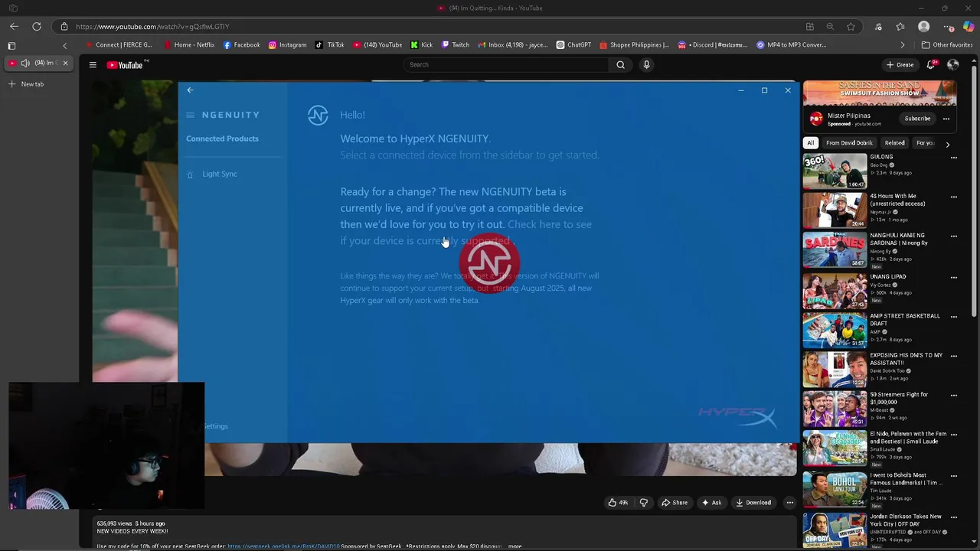980x551 pixels.
Task: Open GULONG video thumbnail
Action: click(x=835, y=171)
